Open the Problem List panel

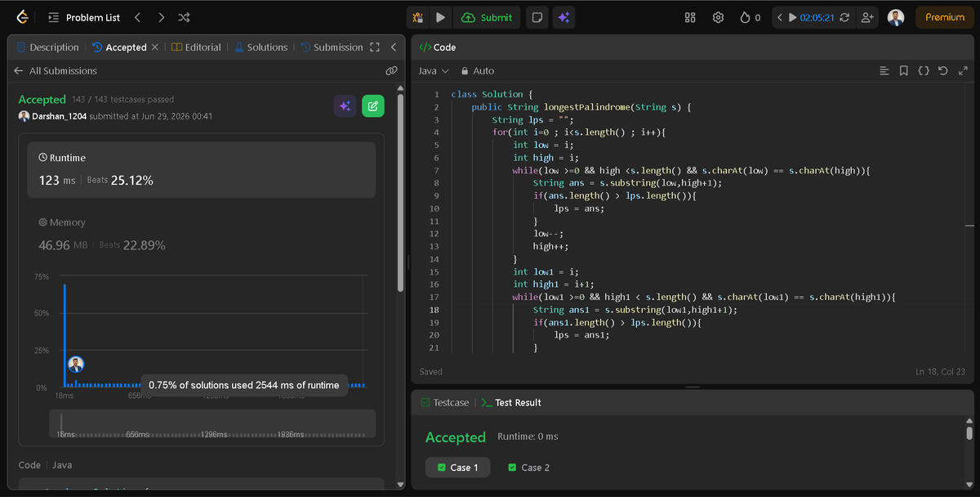coord(83,17)
